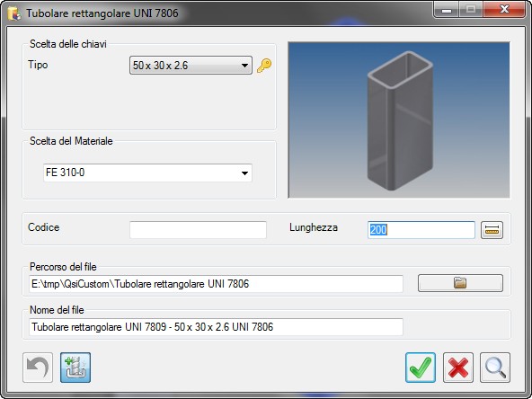Click the maximize button in title bar

471,9
